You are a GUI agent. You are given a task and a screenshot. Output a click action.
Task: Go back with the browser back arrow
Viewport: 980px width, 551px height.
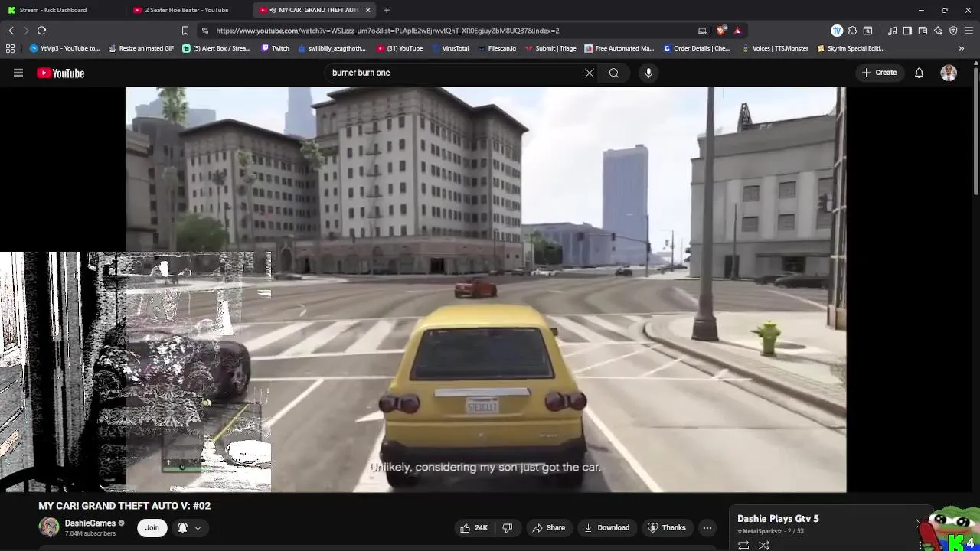pyautogui.click(x=11, y=31)
